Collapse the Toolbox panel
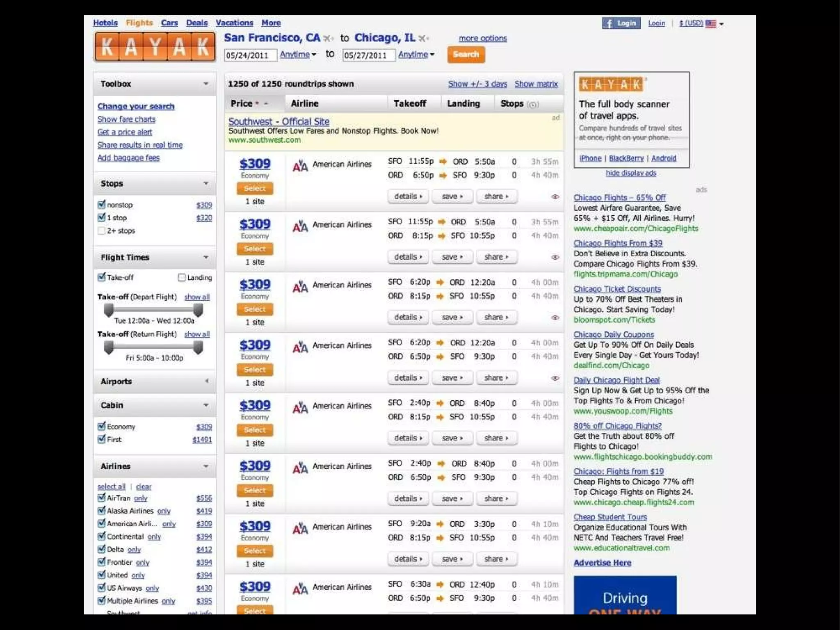This screenshot has width=840, height=630. point(206,84)
